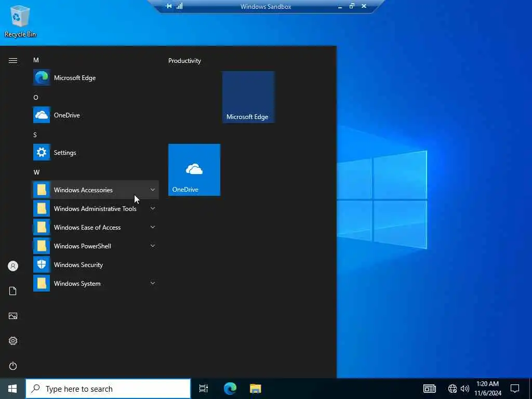The height and width of the screenshot is (399, 532).
Task: Open Pictures from the Start sidebar
Action: point(13,316)
